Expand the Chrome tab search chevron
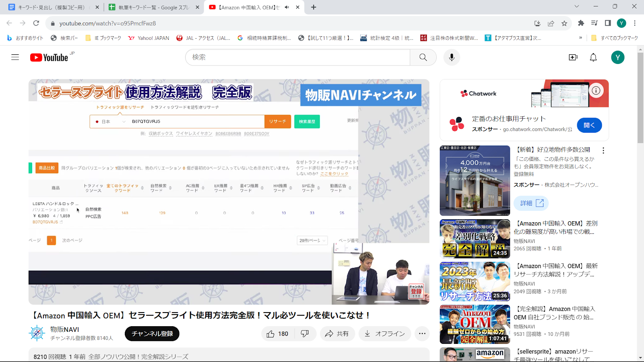The image size is (644, 362). [576, 6]
